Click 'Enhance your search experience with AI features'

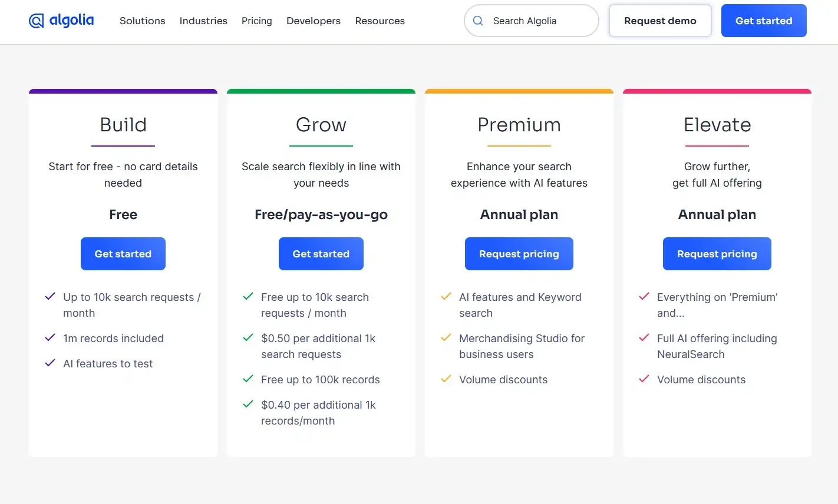click(x=519, y=175)
